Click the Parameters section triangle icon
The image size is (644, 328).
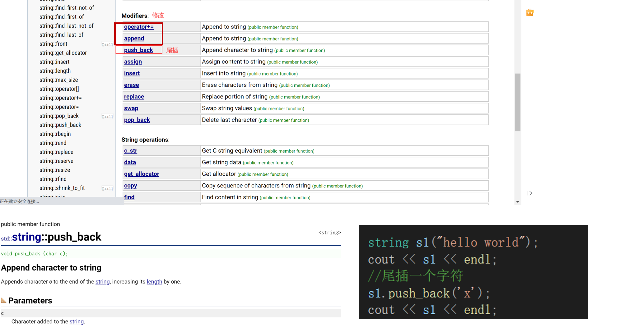pyautogui.click(x=4, y=300)
